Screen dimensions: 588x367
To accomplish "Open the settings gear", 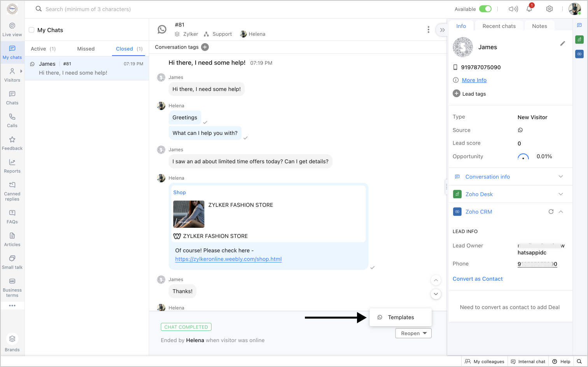I will pos(549,9).
